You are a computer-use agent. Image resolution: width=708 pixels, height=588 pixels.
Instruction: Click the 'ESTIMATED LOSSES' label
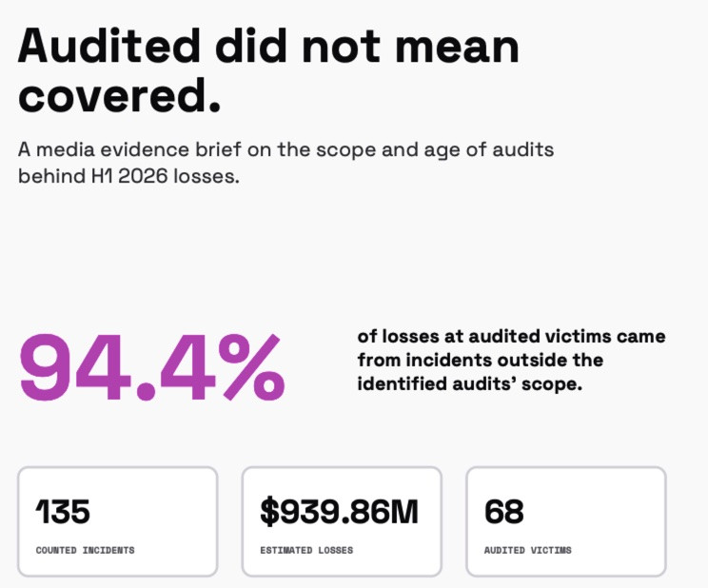tap(306, 551)
